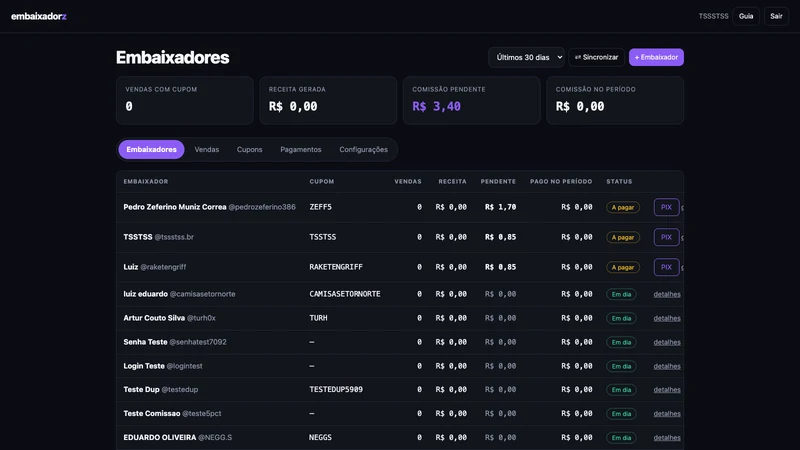Click the Receita gerada card

point(328,101)
